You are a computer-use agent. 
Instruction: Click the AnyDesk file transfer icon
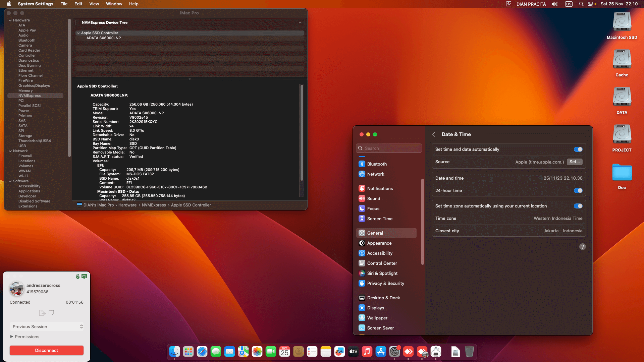42,313
